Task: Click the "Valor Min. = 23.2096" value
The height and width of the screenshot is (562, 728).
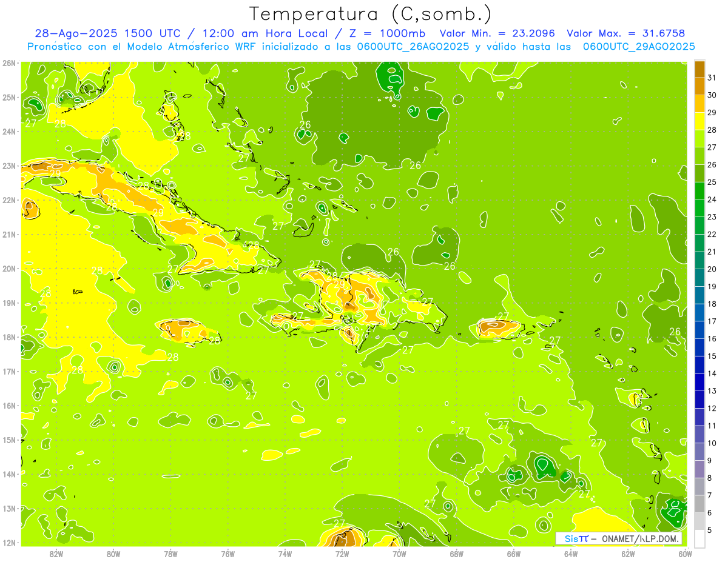Action: point(497,33)
